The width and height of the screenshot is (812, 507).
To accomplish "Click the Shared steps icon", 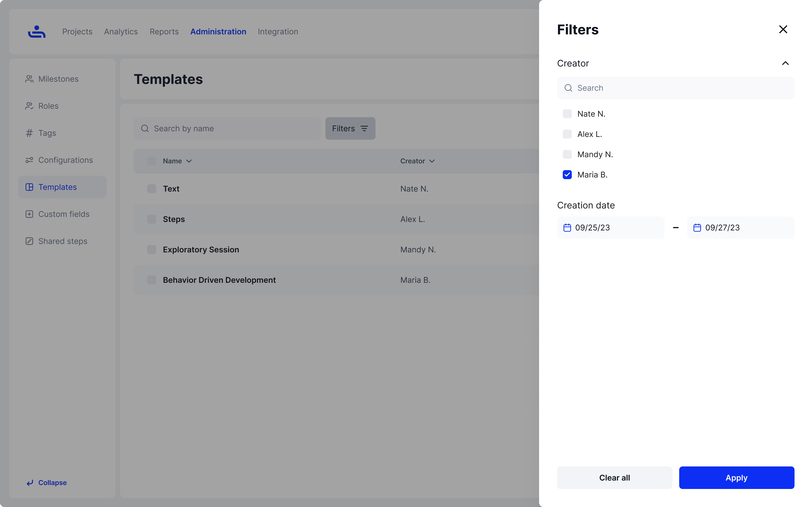I will coord(29,241).
